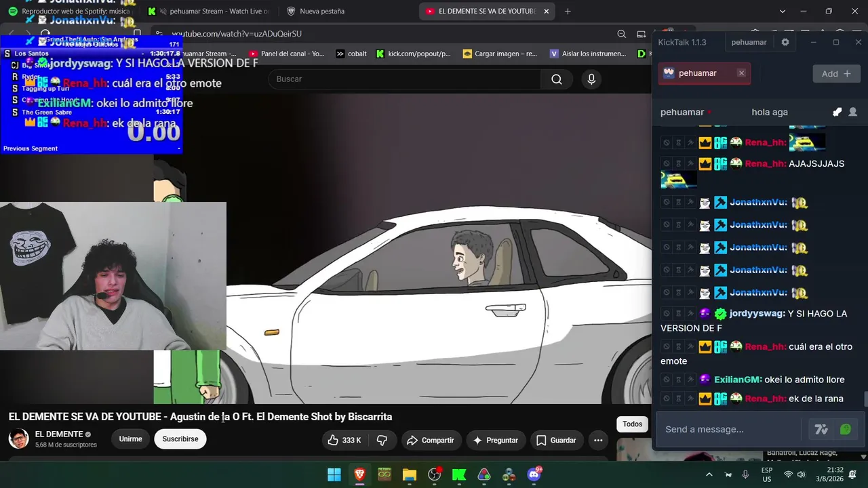Open the Kick app from the taskbar
Image resolution: width=868 pixels, height=488 pixels.
click(x=459, y=474)
